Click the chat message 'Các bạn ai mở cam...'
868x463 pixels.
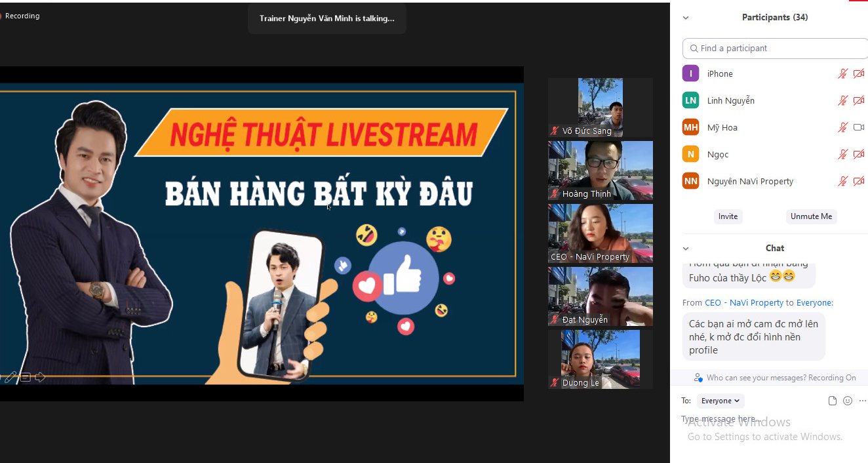click(x=754, y=336)
